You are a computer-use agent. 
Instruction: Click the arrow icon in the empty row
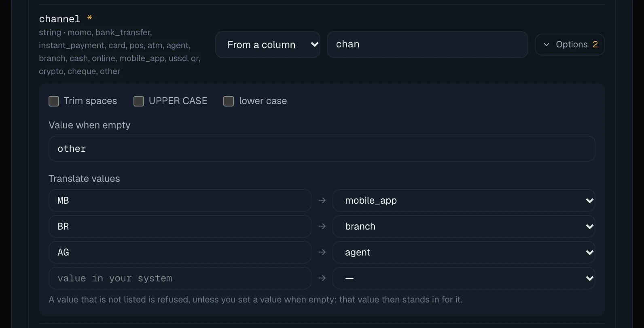[x=322, y=278]
